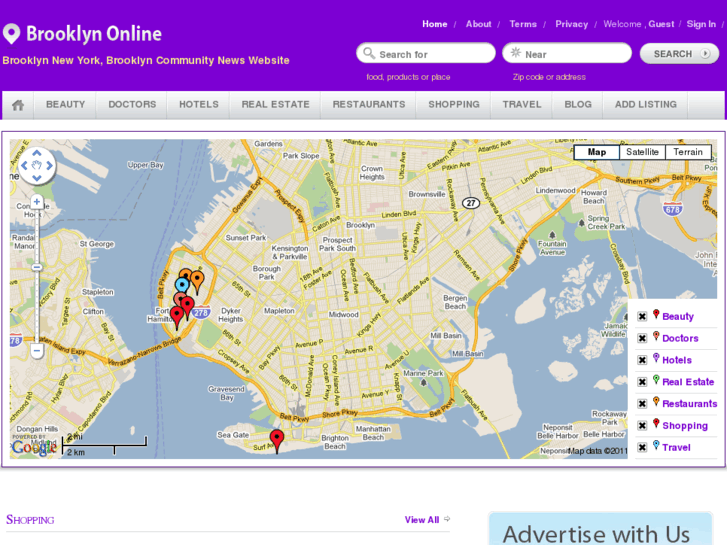Toggle the Doctors category checkbox
Viewport: 727px width, 545px height.
[x=642, y=338]
